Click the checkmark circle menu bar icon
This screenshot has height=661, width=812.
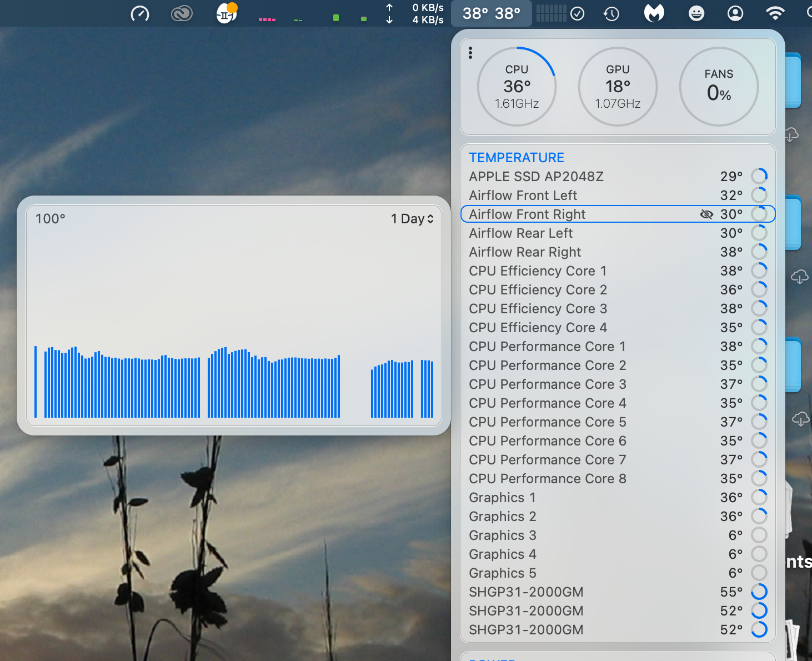click(x=578, y=13)
